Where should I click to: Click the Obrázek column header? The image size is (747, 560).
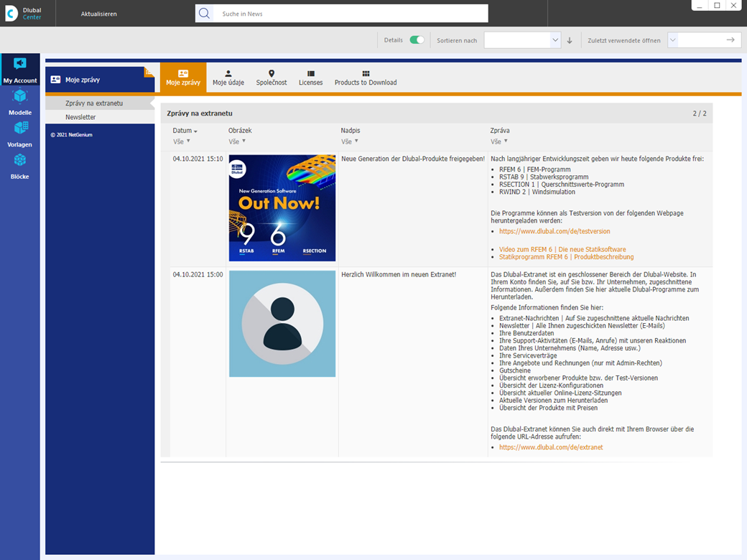point(240,131)
